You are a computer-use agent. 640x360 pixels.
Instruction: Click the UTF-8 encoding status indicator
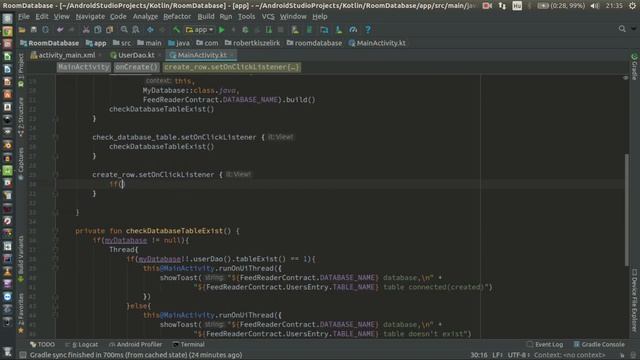(518, 355)
